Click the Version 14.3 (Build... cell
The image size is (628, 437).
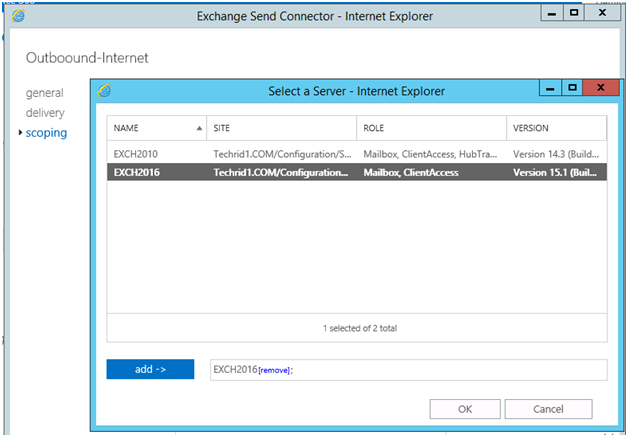tap(556, 154)
